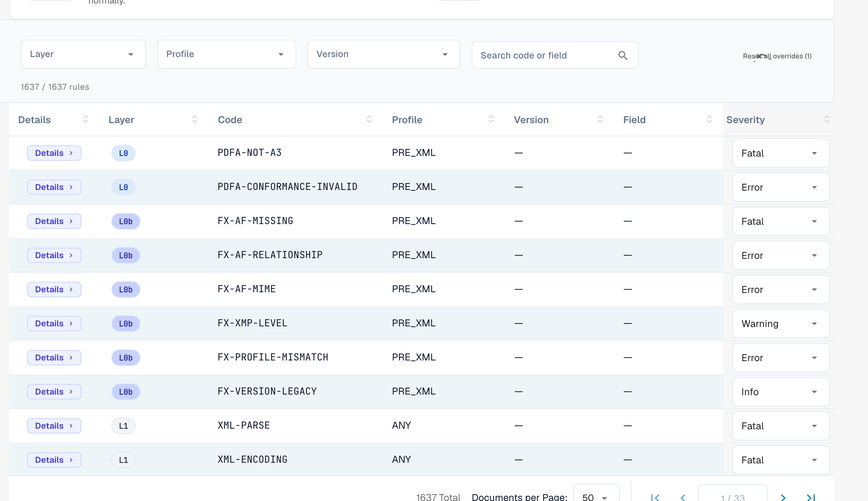Sort the Profile column
The width and height of the screenshot is (868, 501).
point(491,119)
